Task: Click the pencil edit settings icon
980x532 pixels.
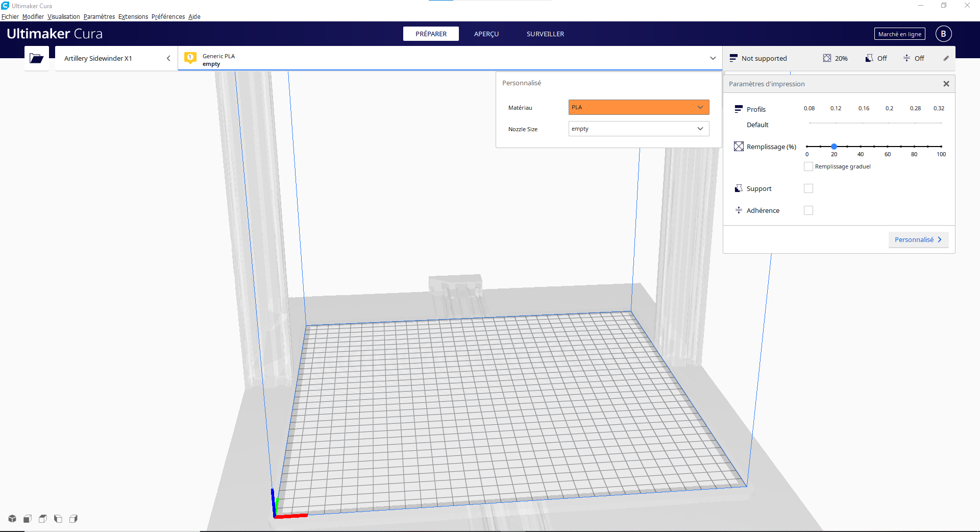Action: [x=946, y=58]
